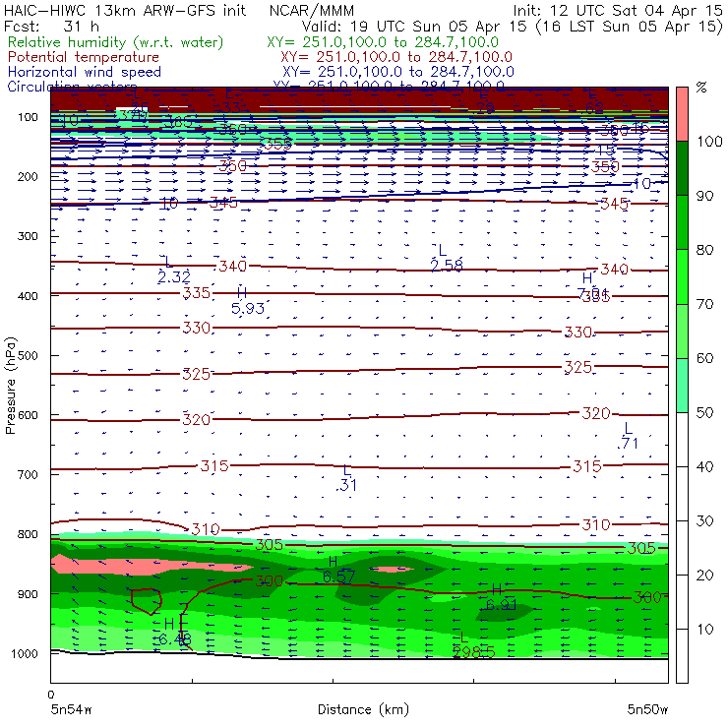Click the colorbar '90' percent label

tap(704, 196)
